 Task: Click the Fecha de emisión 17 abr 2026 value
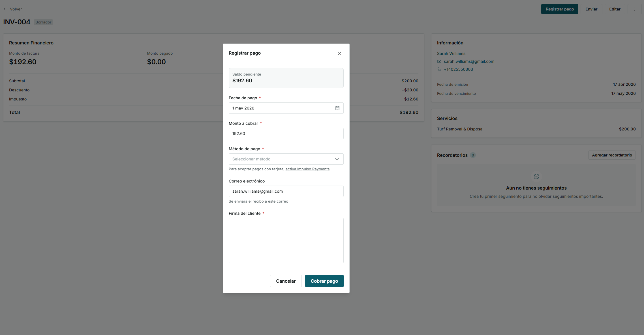coord(624,84)
